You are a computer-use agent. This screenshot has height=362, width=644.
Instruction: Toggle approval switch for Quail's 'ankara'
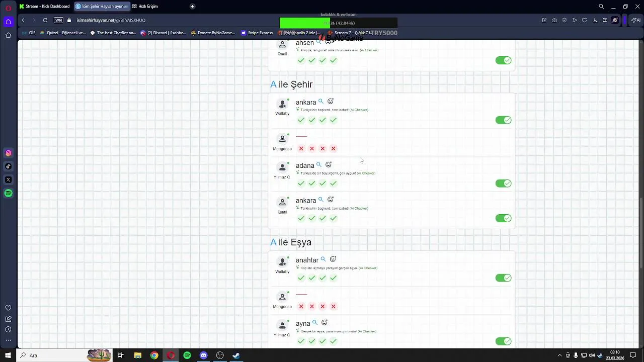click(x=503, y=218)
